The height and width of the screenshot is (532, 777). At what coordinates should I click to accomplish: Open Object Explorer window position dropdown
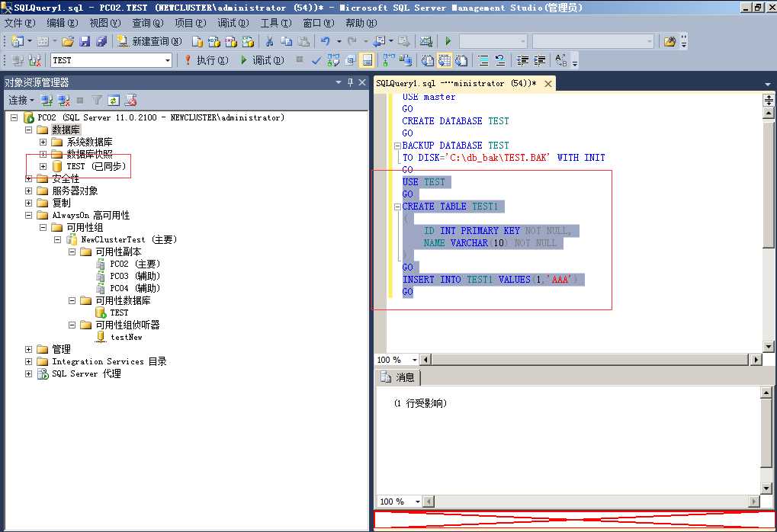339,82
